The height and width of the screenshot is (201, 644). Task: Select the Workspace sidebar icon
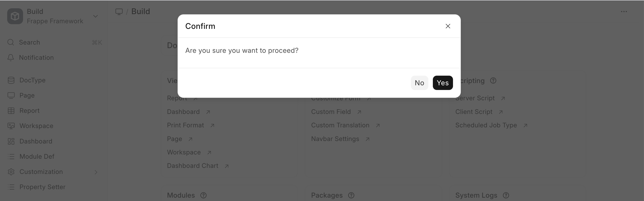(11, 126)
